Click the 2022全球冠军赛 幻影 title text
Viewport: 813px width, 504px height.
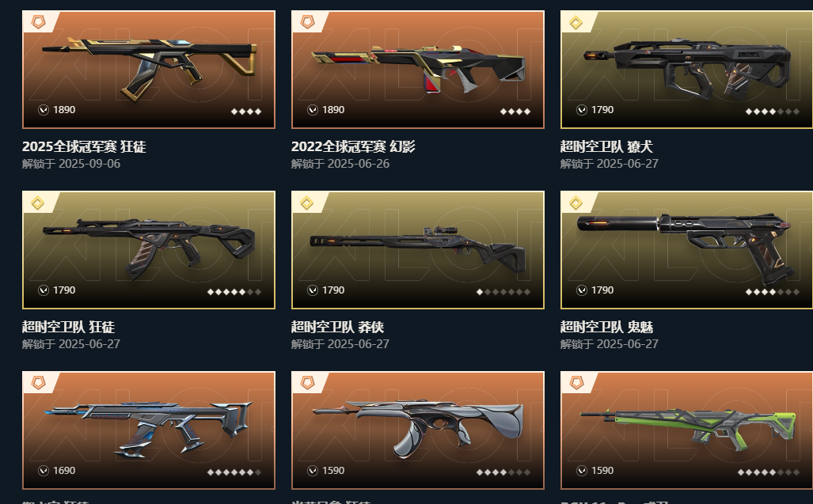(353, 146)
